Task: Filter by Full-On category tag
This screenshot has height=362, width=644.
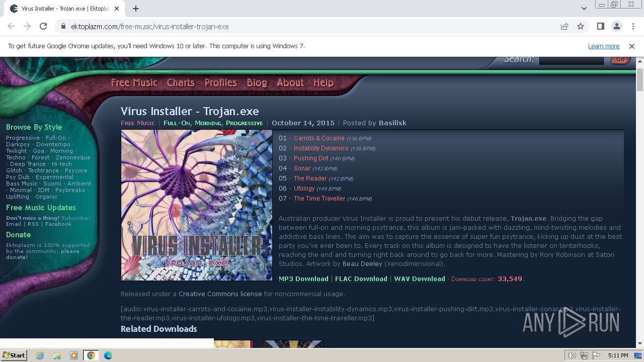Action: (x=177, y=123)
